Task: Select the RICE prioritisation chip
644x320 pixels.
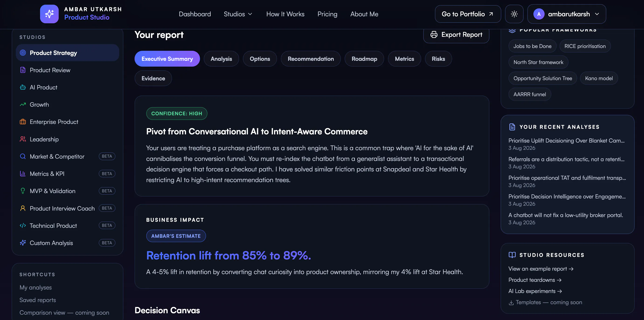Action: (x=585, y=46)
